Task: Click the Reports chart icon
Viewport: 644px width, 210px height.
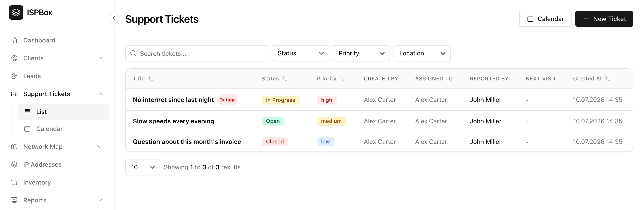Action: click(14, 200)
